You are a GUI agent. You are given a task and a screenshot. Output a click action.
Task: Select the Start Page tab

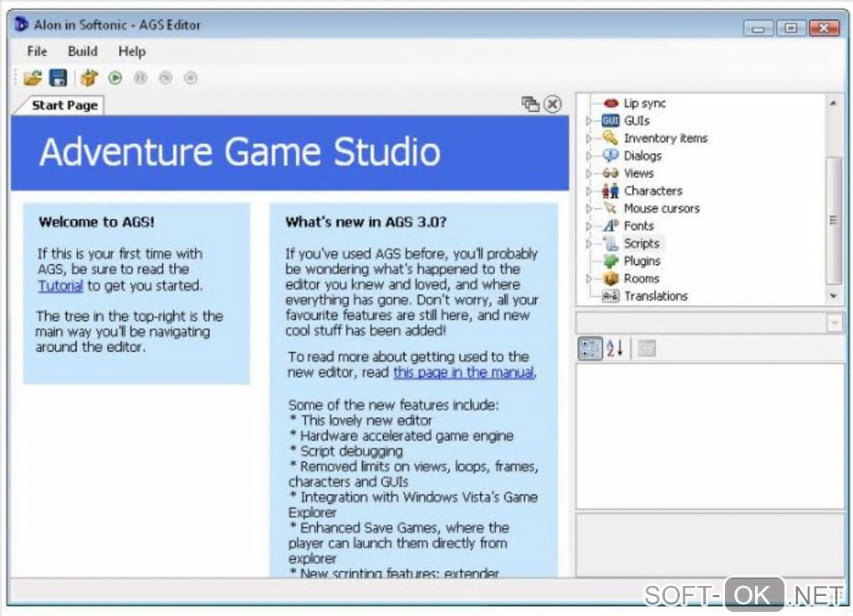click(64, 105)
